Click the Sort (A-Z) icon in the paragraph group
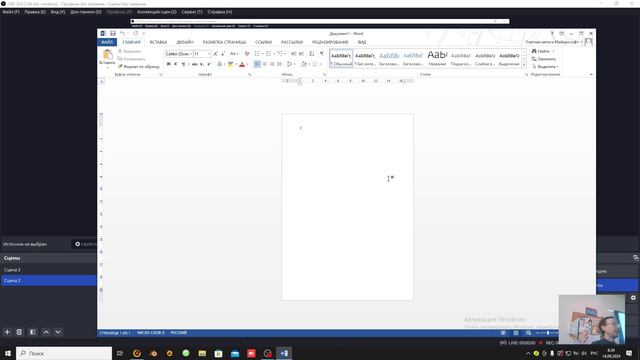 tap(312, 54)
